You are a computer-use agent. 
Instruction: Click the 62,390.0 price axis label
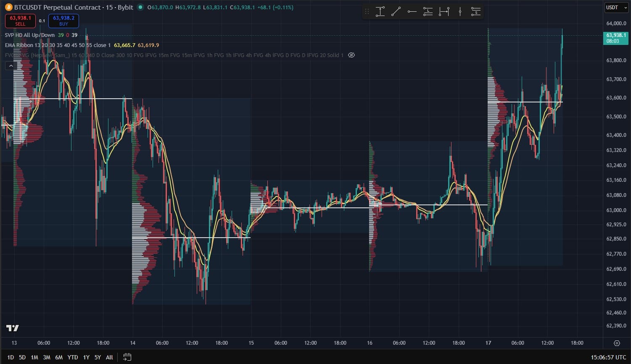point(616,326)
